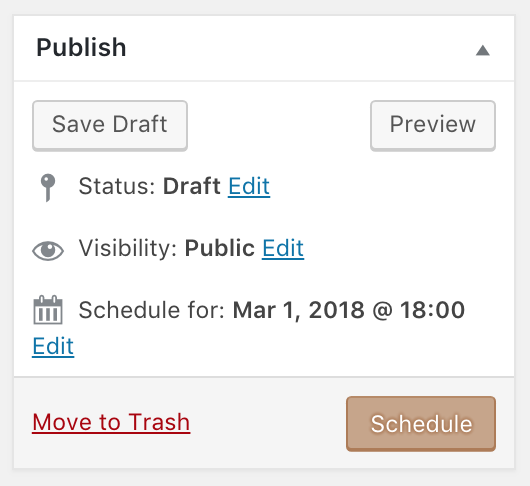This screenshot has width=530, height=486.
Task: Click the Schedule button
Action: pyautogui.click(x=421, y=424)
